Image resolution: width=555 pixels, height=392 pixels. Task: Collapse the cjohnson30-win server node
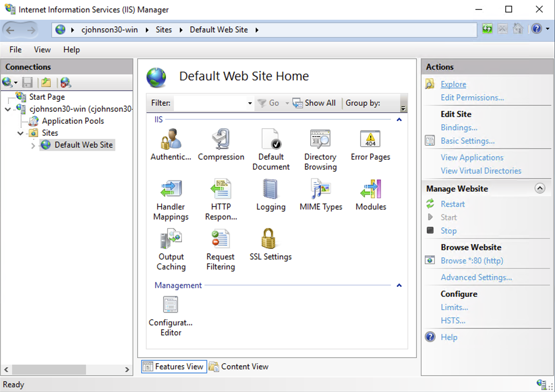click(x=8, y=109)
